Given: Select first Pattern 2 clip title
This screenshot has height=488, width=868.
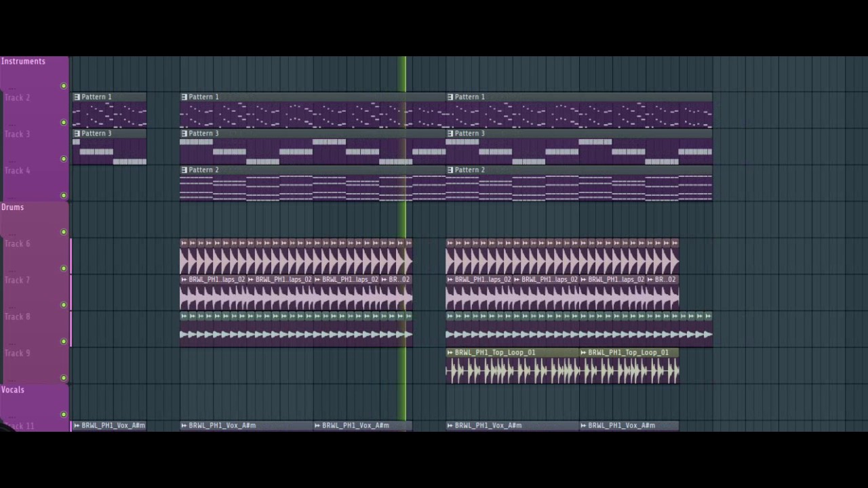Looking at the screenshot, I should click(x=203, y=170).
